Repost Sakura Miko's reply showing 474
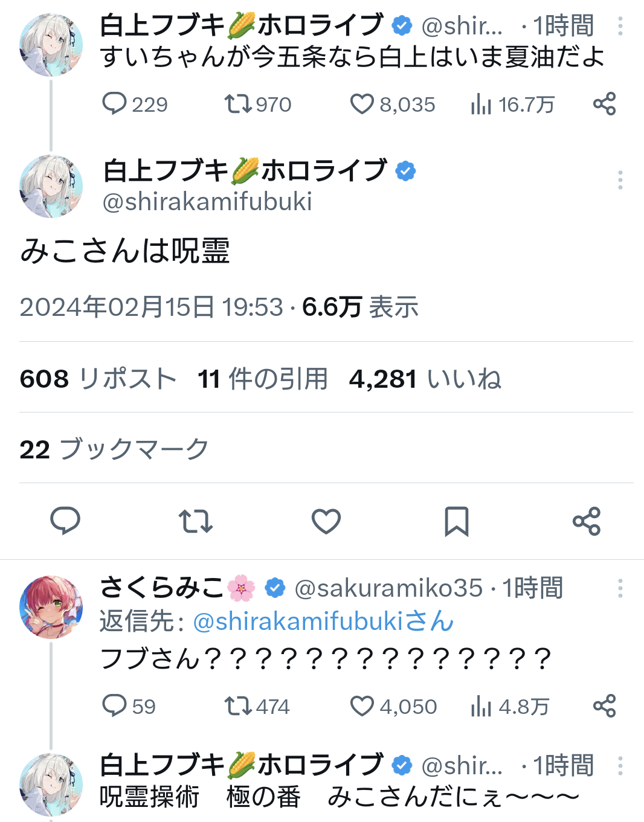This screenshot has width=644, height=822. [x=237, y=706]
